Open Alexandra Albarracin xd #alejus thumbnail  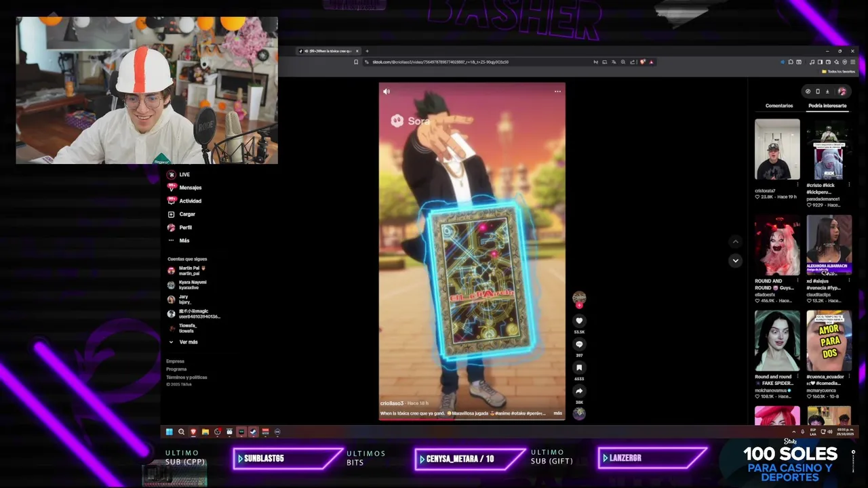click(829, 245)
